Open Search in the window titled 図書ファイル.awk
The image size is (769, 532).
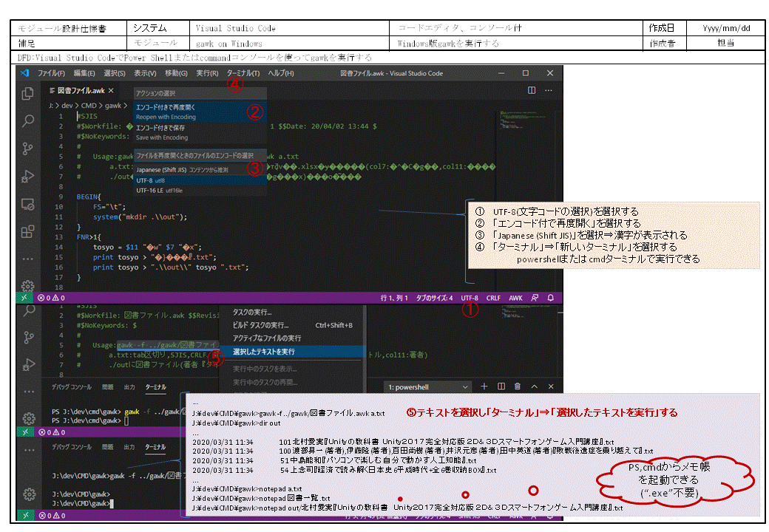(28, 120)
